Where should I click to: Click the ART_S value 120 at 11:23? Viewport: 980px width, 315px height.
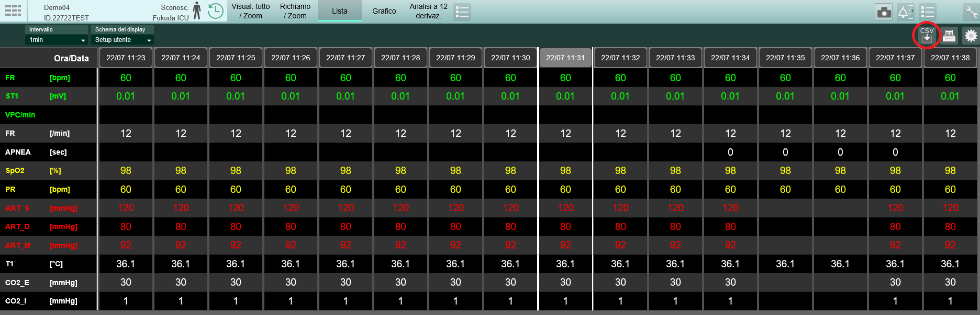(x=126, y=208)
